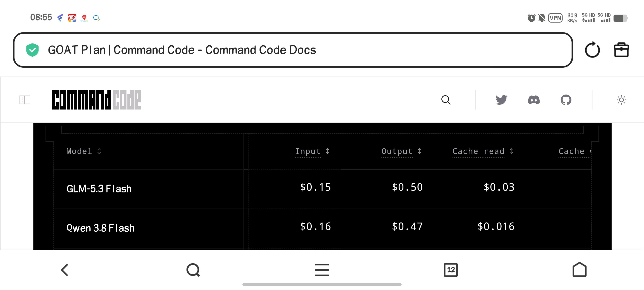Open browser search in bottom bar

coord(193,270)
